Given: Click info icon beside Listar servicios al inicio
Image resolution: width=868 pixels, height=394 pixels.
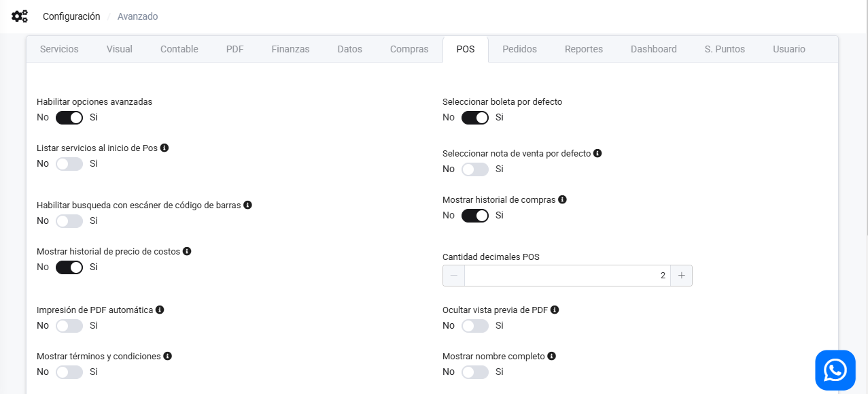Looking at the screenshot, I should coord(164,148).
